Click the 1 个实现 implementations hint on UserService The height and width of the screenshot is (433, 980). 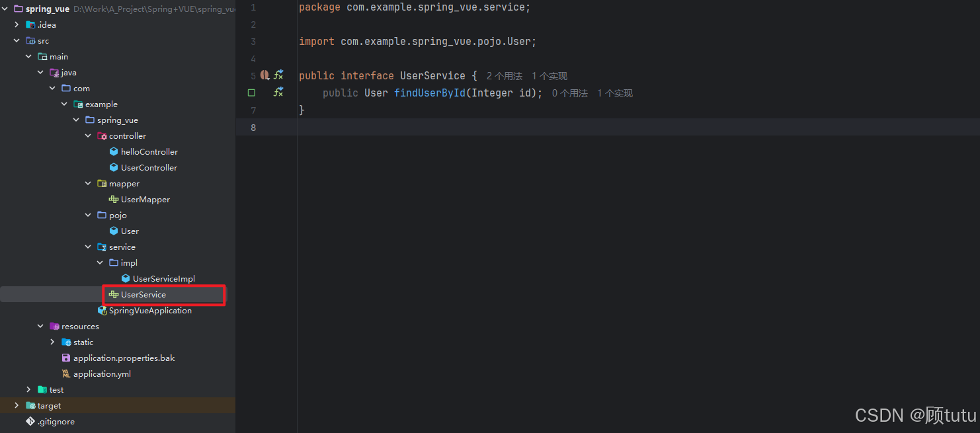(549, 75)
